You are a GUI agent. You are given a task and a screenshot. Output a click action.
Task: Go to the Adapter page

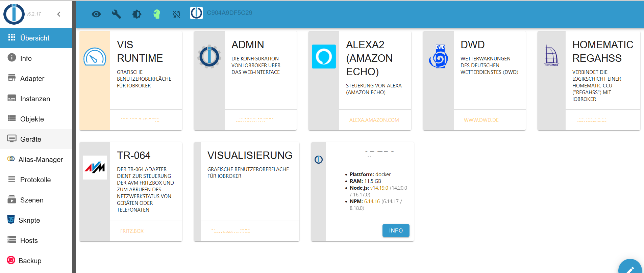tap(36, 78)
